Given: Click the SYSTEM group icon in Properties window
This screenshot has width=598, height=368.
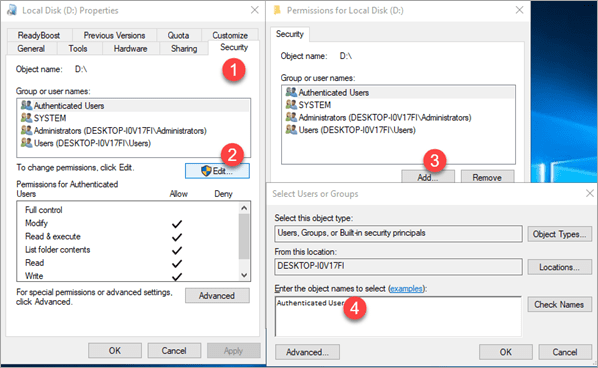Looking at the screenshot, I should pos(26,118).
